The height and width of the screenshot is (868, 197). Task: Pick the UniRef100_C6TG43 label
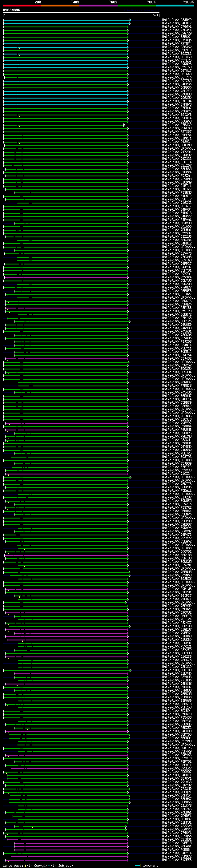177,74
